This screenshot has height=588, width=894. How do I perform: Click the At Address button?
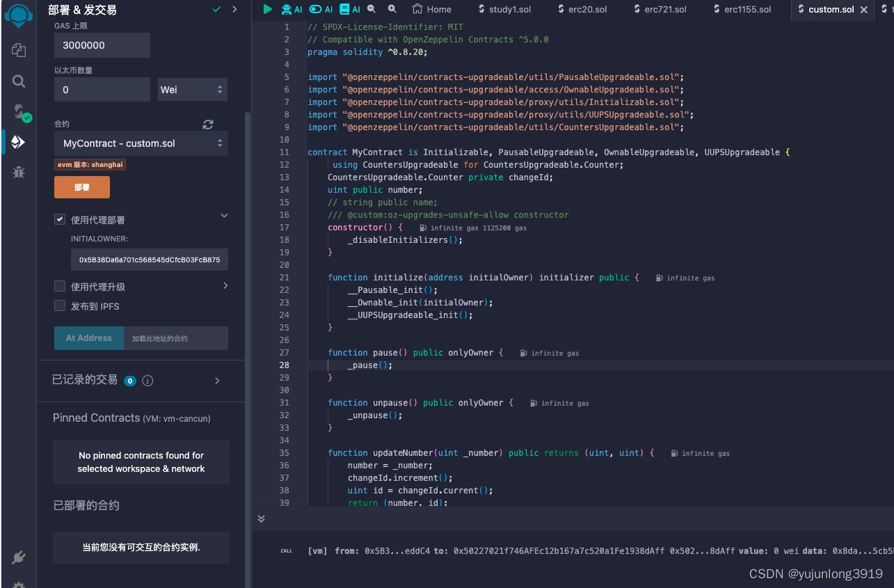coord(89,338)
